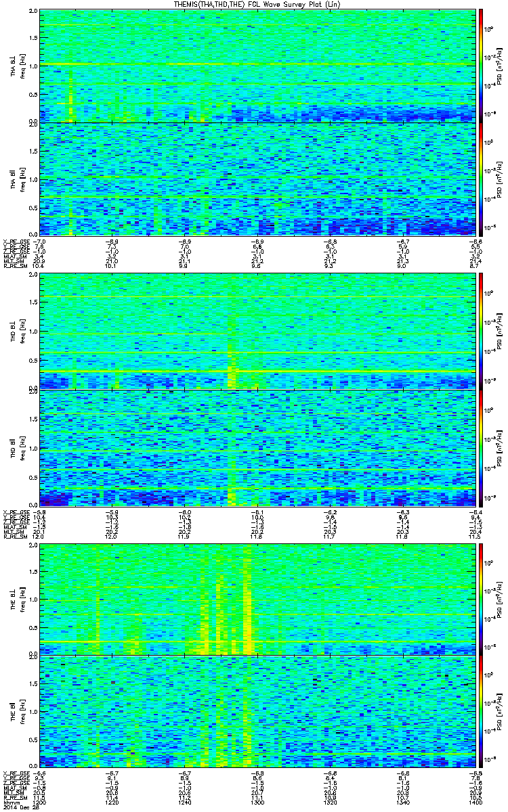Screen dimensions: 508x812
Task: Click the THA B⊥ panel color bar
Action: coord(481,66)
